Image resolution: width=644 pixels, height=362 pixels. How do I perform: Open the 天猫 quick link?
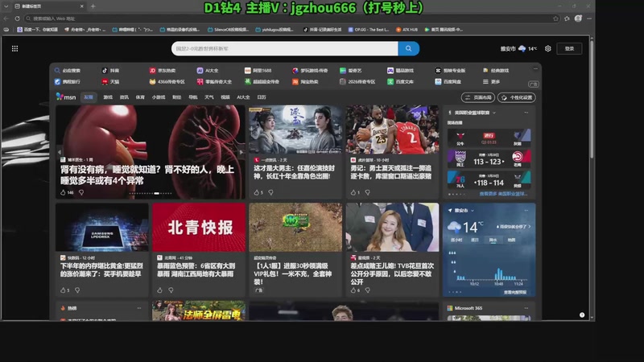[x=110, y=82]
